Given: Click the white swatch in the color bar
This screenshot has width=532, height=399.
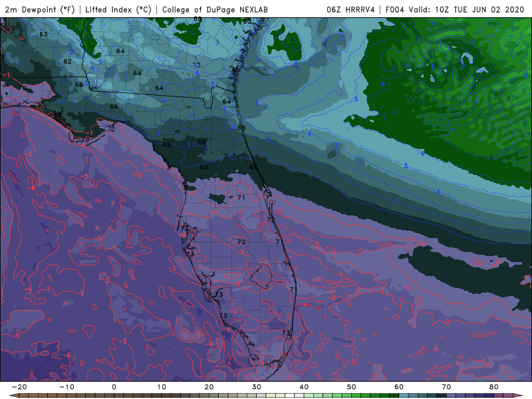Looking at the screenshot, I should tap(290, 396).
